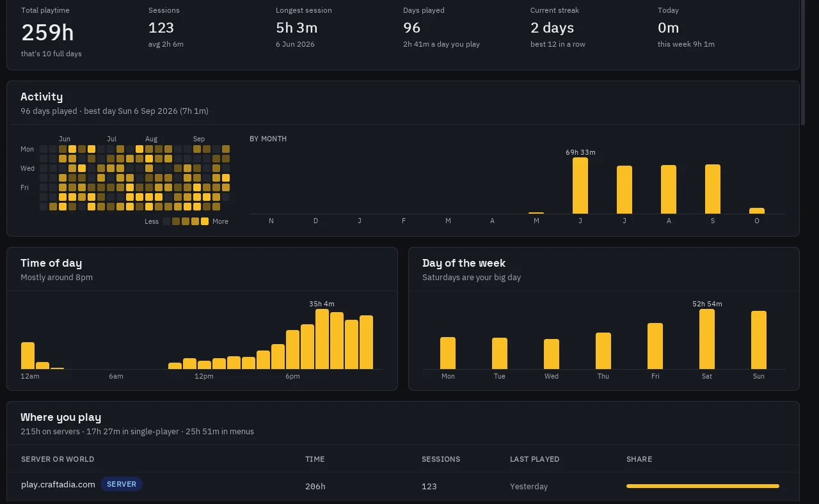Click the Time of day heading

pyautogui.click(x=51, y=263)
